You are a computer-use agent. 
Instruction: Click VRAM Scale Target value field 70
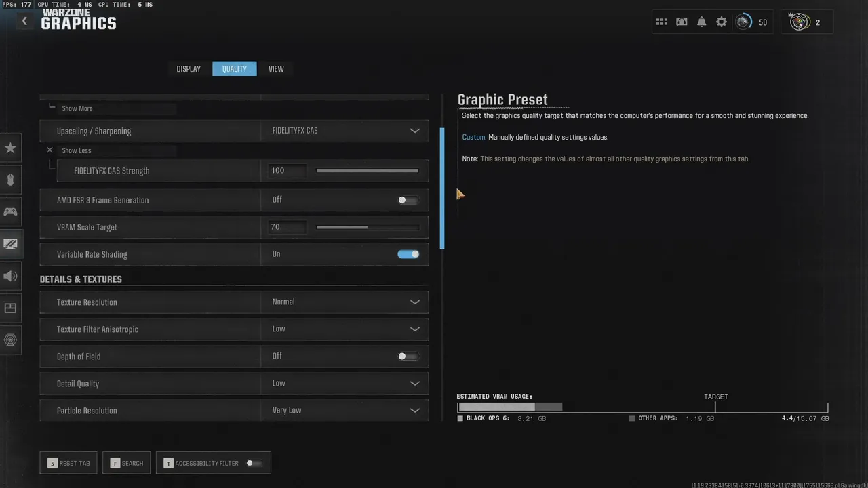pos(286,227)
